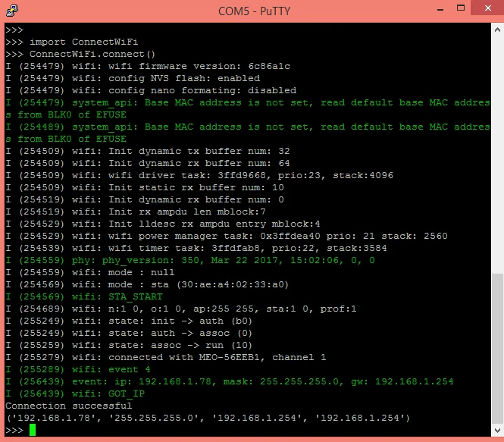Click the COM5 - PuTTY title text

pos(254,11)
